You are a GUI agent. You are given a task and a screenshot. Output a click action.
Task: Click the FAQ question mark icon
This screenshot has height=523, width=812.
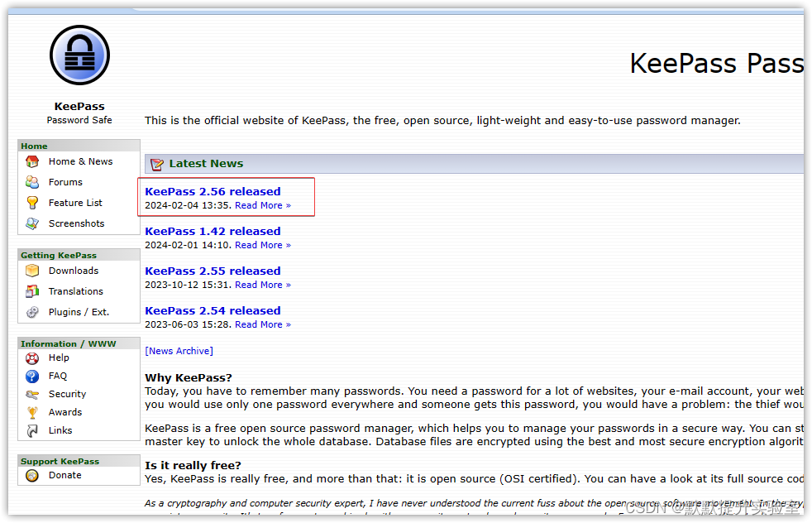[x=32, y=377]
